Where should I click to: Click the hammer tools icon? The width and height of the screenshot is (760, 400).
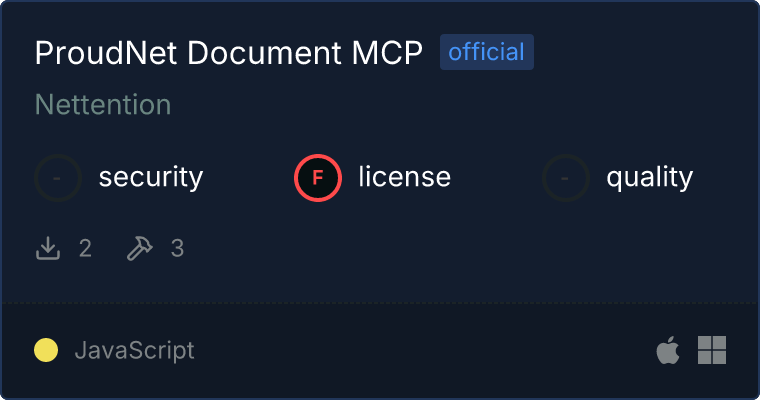click(x=140, y=248)
